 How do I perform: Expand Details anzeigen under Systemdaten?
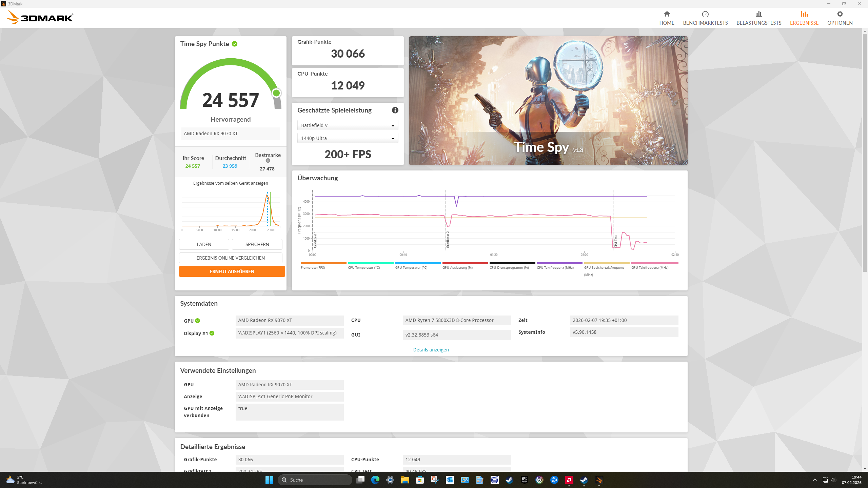[x=431, y=349]
